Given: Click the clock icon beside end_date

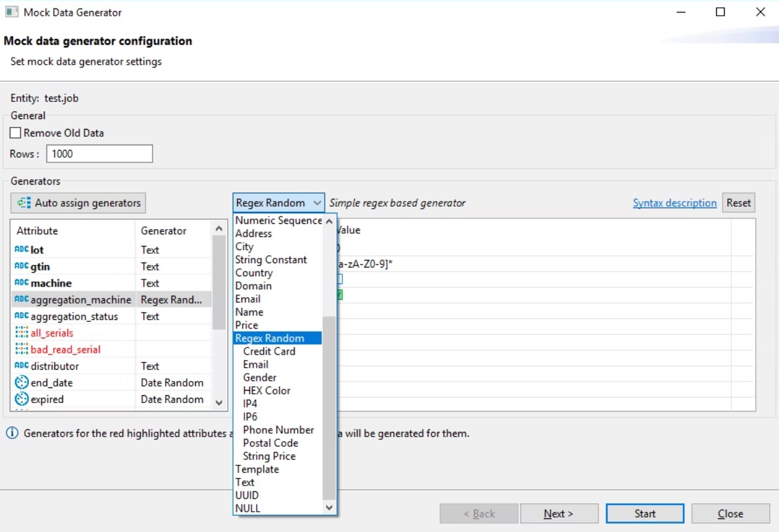Looking at the screenshot, I should [21, 383].
